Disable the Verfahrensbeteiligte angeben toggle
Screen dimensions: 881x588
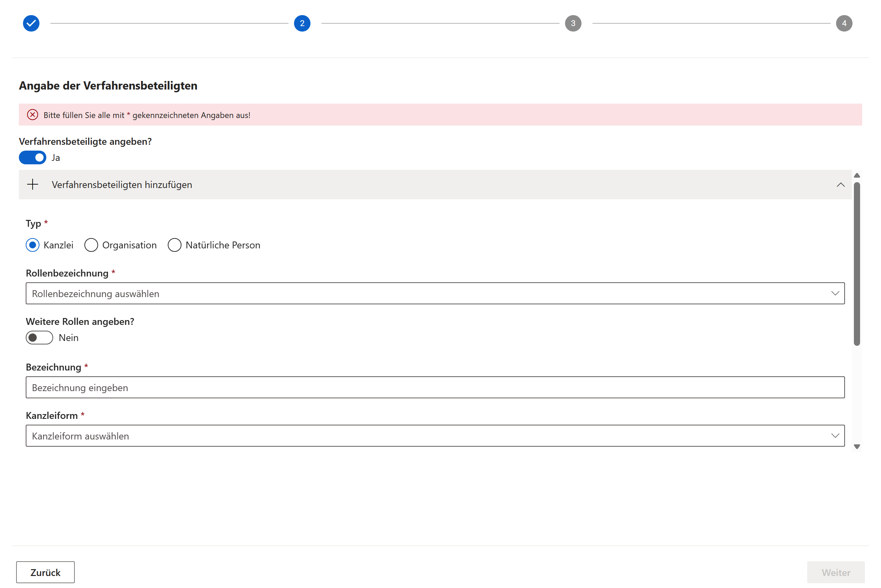pyautogui.click(x=33, y=157)
